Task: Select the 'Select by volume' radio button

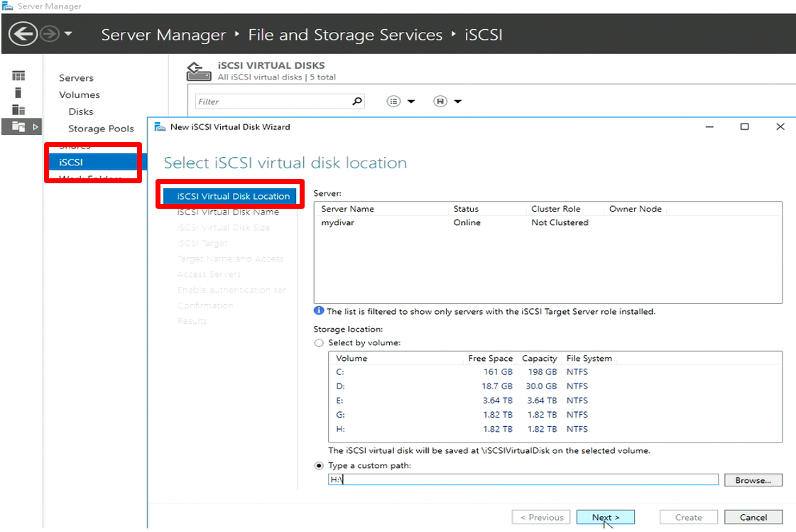Action: click(x=319, y=343)
